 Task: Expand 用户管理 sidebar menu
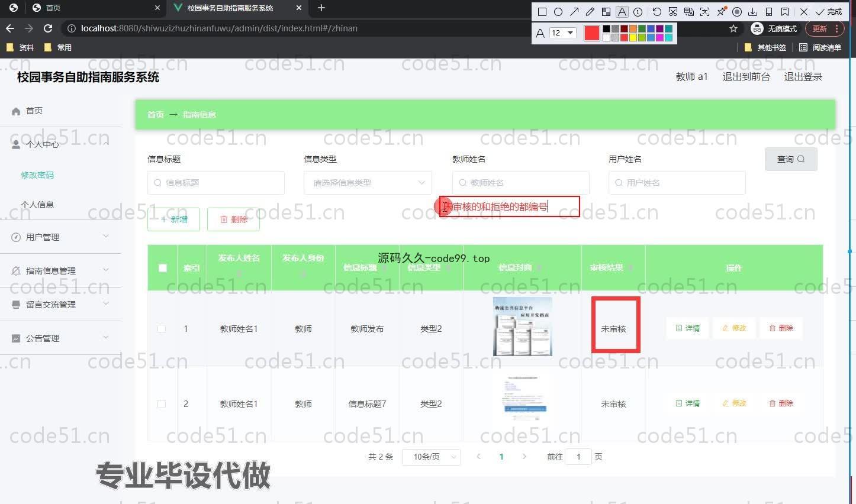60,237
